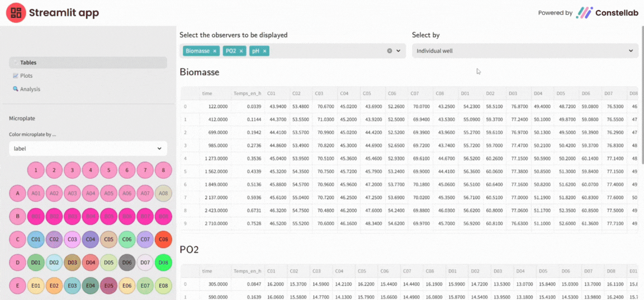This screenshot has width=644, height=300.
Task: Click the Constellab logo icon
Action: (585, 13)
